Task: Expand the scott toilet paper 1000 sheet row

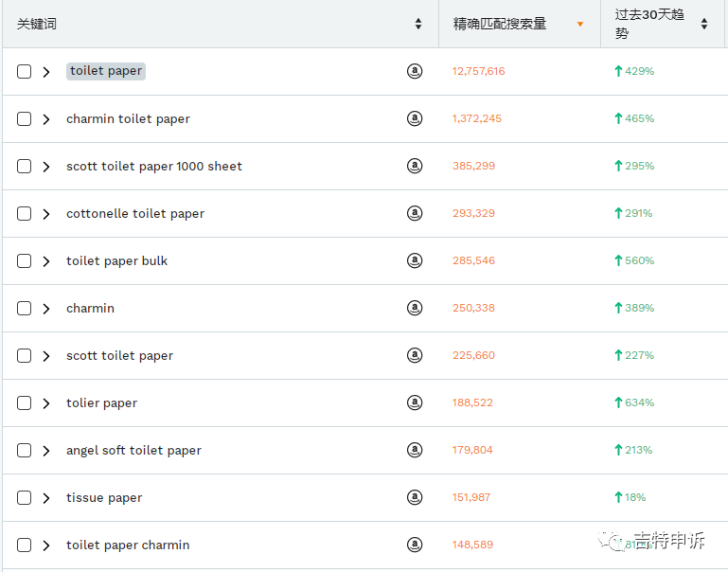Action: (46, 167)
